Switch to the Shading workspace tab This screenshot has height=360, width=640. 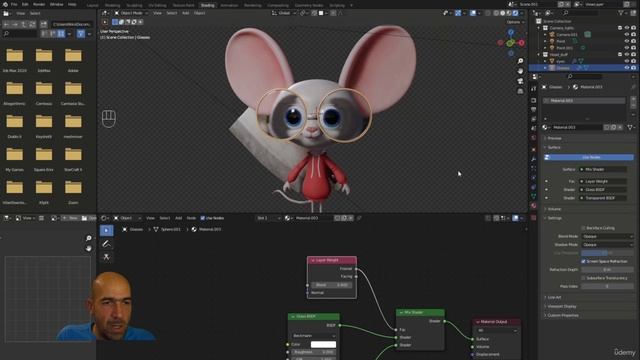click(x=207, y=5)
